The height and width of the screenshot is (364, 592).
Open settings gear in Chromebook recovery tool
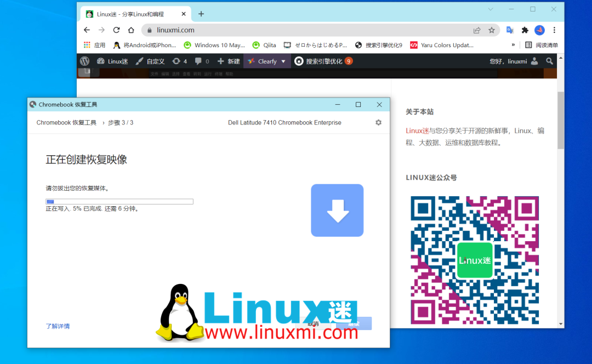[x=378, y=122]
